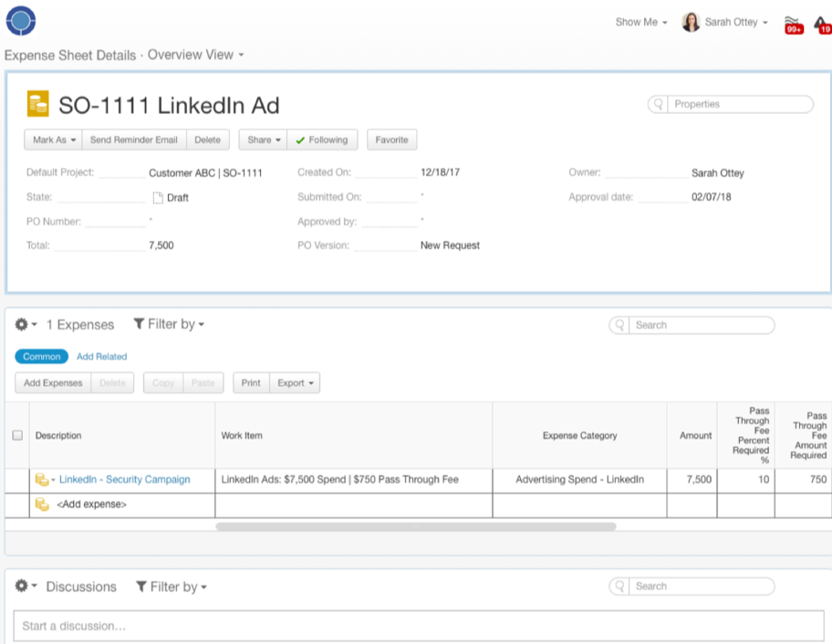Expand arrow next to LinkedIn expense row icon
Viewport: 832px width, 644px height.
53,480
